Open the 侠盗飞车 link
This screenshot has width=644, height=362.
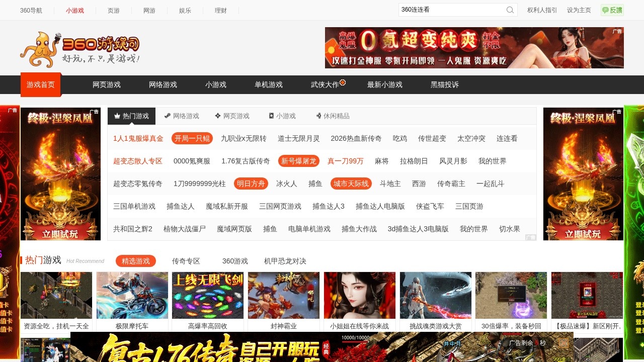coord(430,206)
